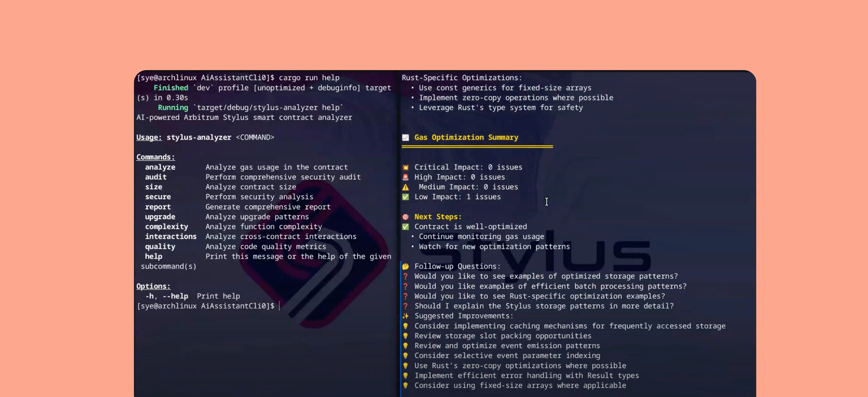Click the 'quality' command name
Screen dimensions: 868x397
pyautogui.click(x=160, y=247)
